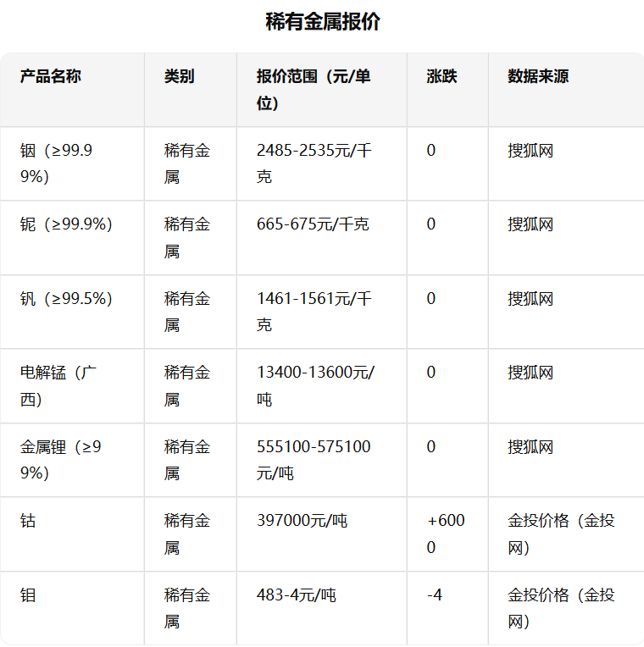This screenshot has height=647, width=644.
Task: Click the 397000元/吨 price cell
Action: click(302, 521)
